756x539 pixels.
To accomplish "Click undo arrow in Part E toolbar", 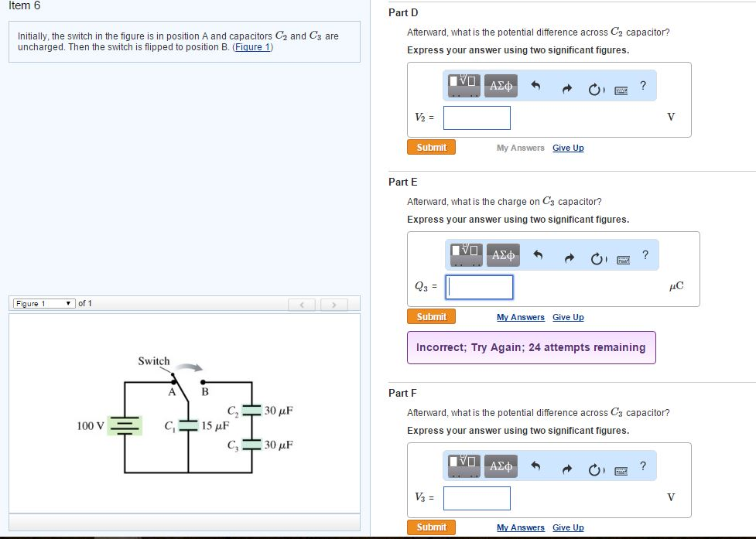I will click(537, 254).
